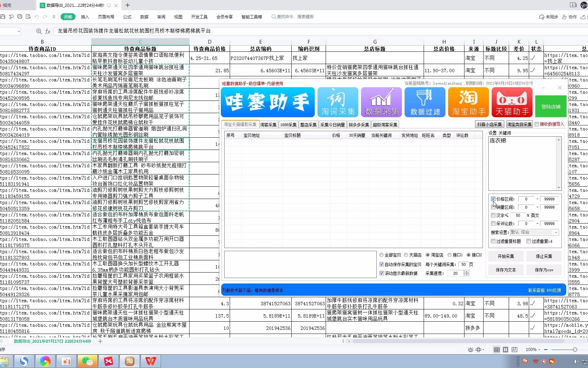
Task: Open the 淘词采集 module
Action: (x=338, y=102)
